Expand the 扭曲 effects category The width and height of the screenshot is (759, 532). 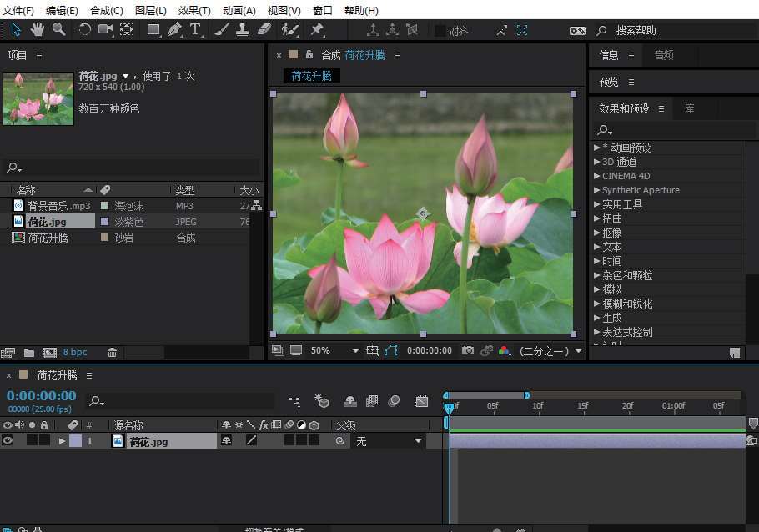click(x=597, y=218)
